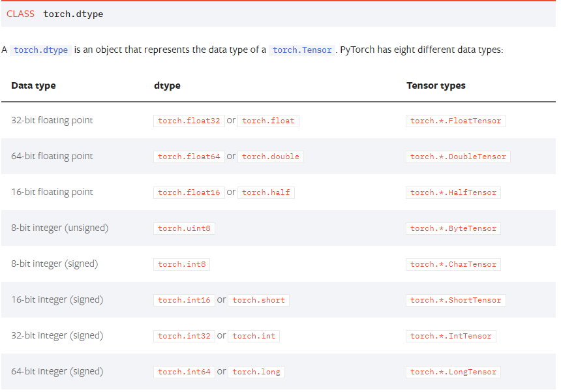The image size is (561, 392).
Task: Click the Data type column header
Action: 33,85
